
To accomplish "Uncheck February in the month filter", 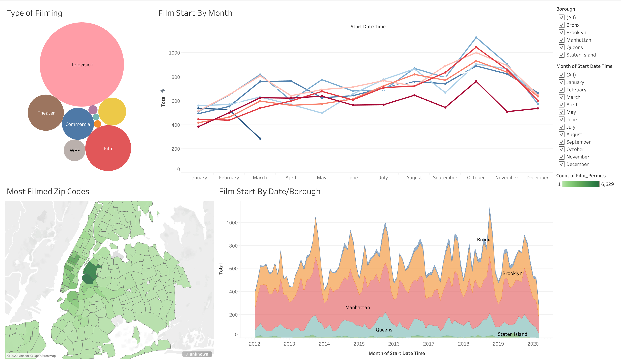I will (562, 90).
